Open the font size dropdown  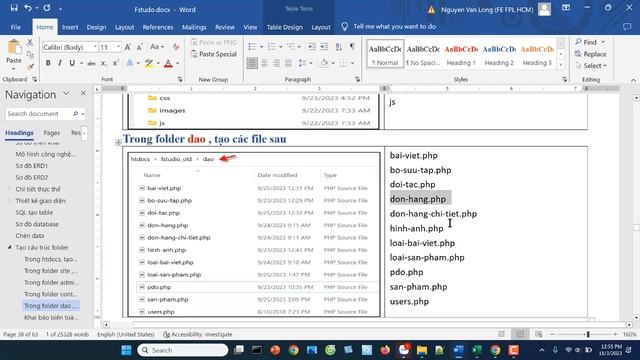(x=118, y=47)
